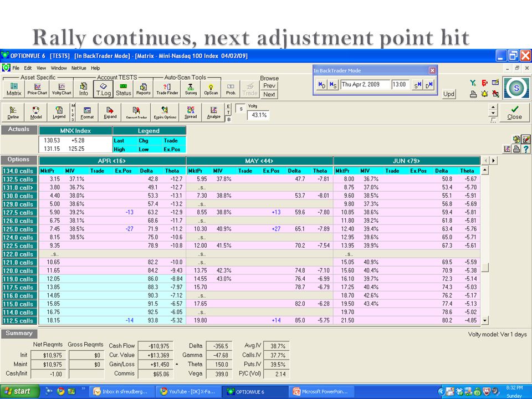
Task: Click the stepper up arrow beside Close
Action: pyautogui.click(x=493, y=107)
